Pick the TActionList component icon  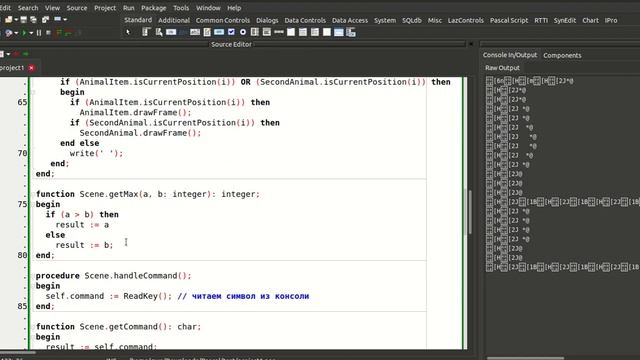[351, 32]
